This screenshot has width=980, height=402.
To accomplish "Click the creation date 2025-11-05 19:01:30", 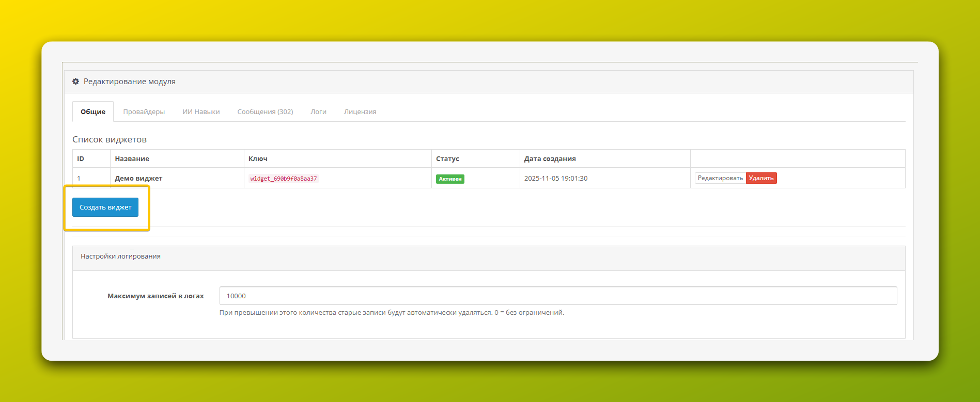I will point(556,178).
